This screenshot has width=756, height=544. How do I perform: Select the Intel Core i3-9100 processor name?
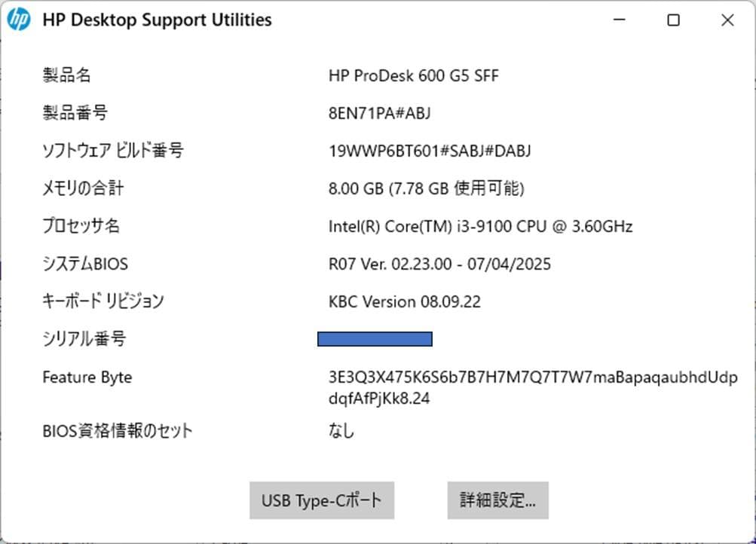click(x=480, y=226)
